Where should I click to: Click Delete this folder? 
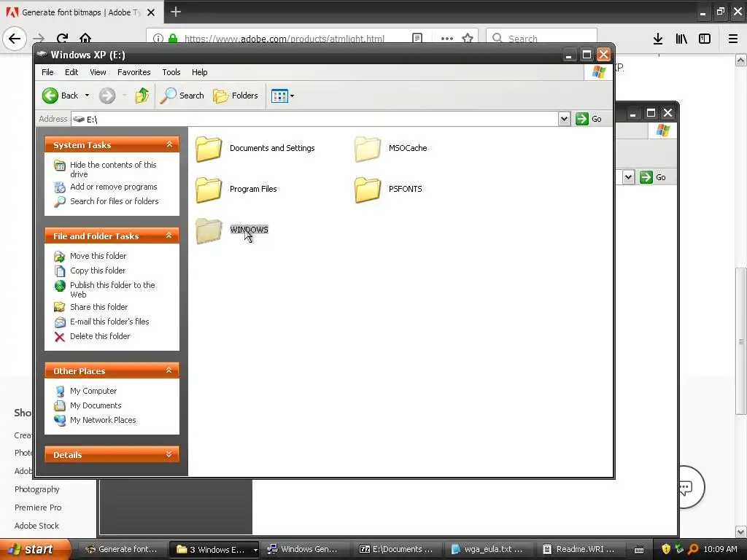coord(99,336)
